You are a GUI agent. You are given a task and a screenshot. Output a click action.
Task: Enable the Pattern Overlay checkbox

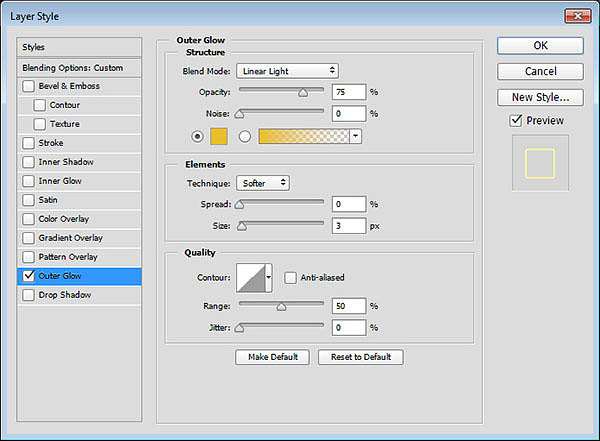(x=28, y=257)
